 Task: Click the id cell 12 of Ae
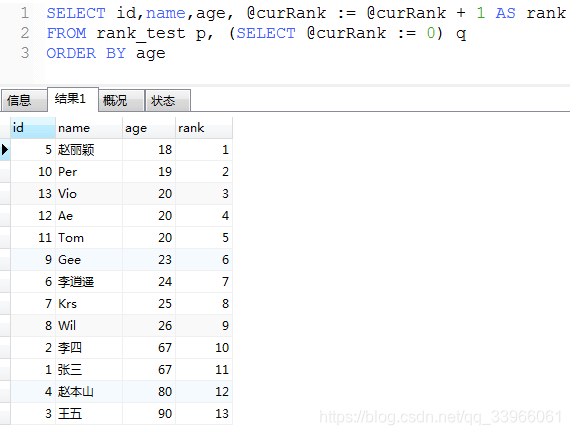tap(33, 216)
